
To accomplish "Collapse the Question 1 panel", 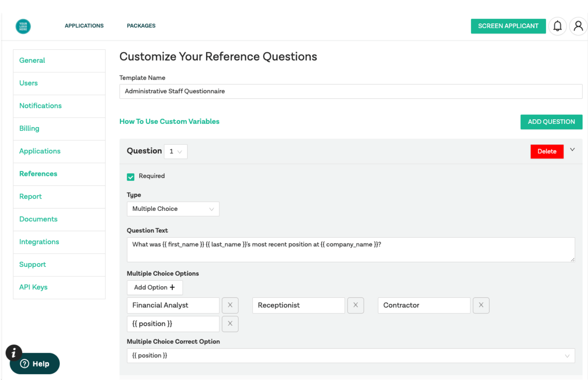I will pyautogui.click(x=573, y=150).
